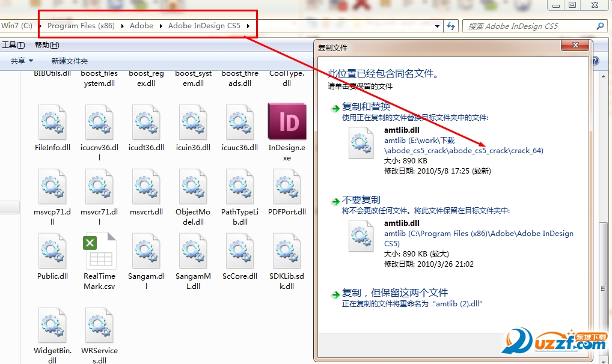Select the icudt36.dll file icon
The height and width of the screenshot is (364, 612).
point(146,122)
